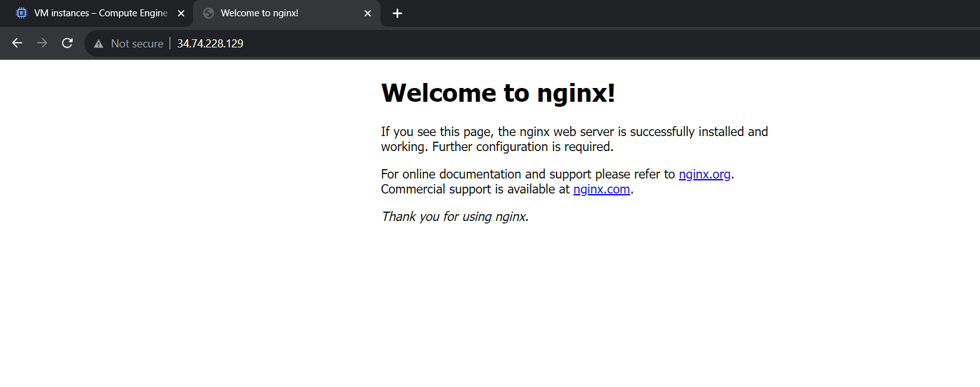Select the Welcome to nginx! tab title
Image resolution: width=980 pixels, height=387 pixels.
259,13
